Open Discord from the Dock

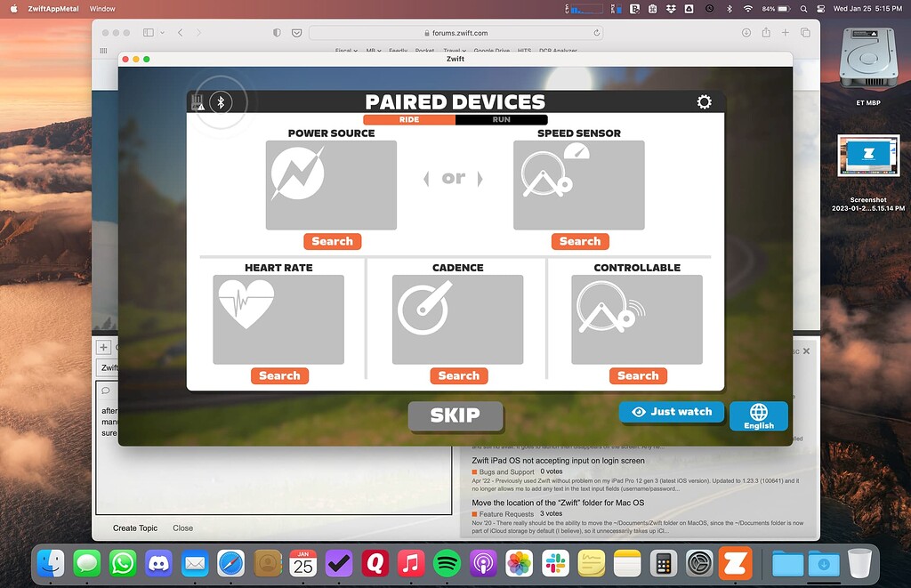tap(159, 563)
